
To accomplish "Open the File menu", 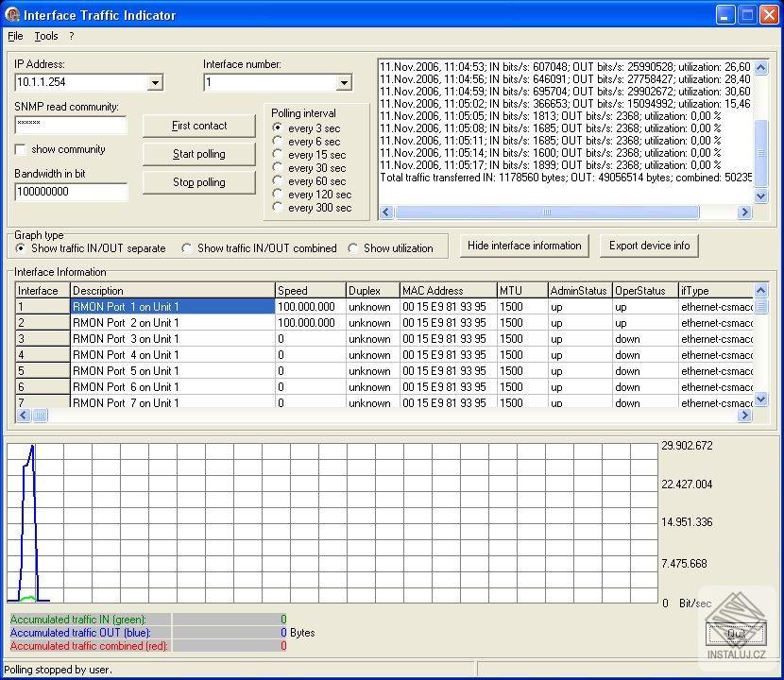I will [x=15, y=36].
